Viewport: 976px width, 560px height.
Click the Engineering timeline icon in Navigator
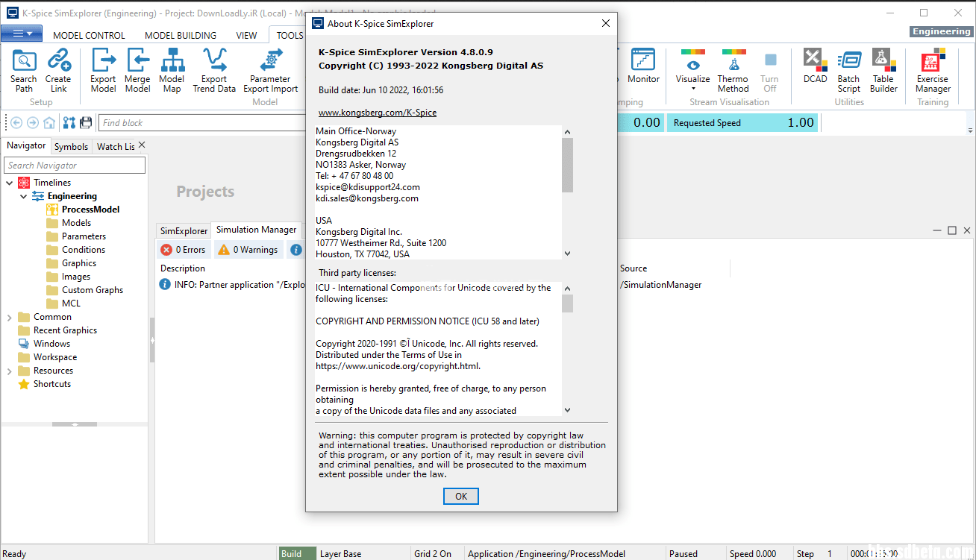pos(38,196)
